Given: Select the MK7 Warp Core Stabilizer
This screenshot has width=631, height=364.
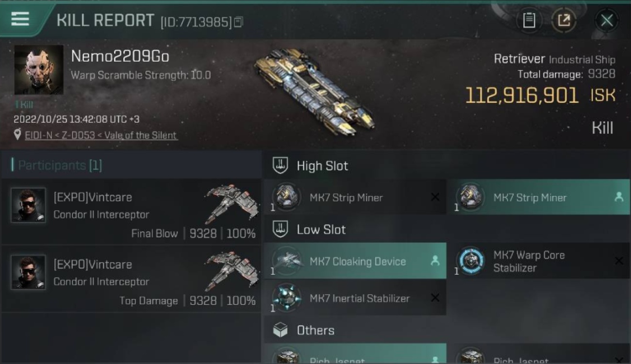Looking at the screenshot, I should coord(538,261).
